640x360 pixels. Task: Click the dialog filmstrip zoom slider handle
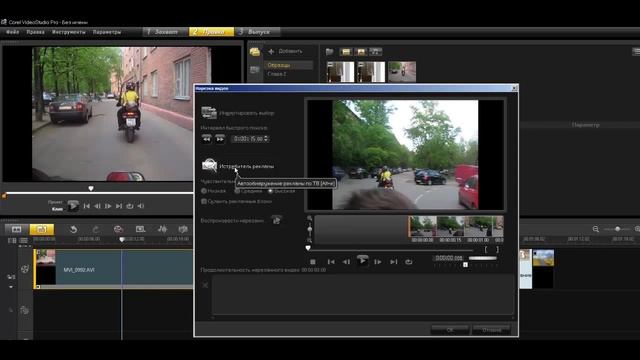point(310,230)
